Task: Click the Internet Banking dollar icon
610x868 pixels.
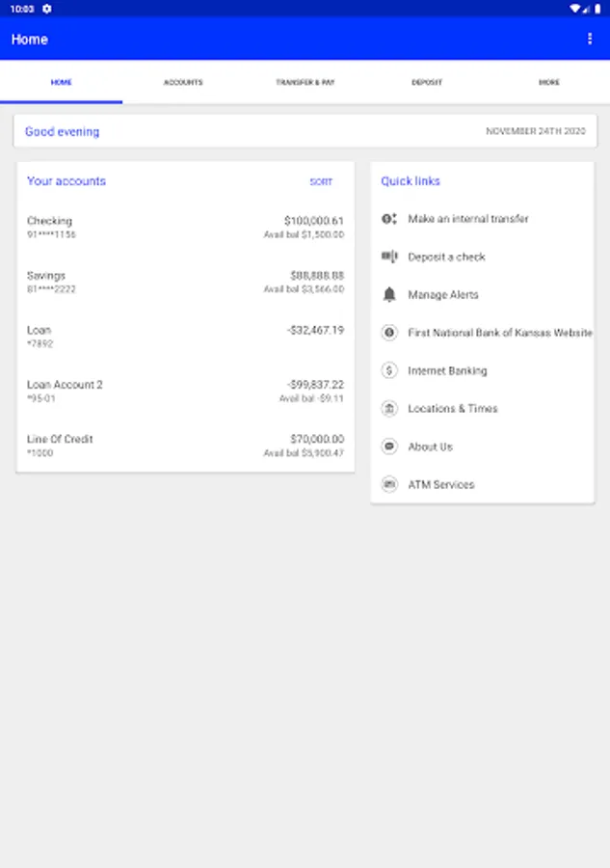Action: coord(389,370)
